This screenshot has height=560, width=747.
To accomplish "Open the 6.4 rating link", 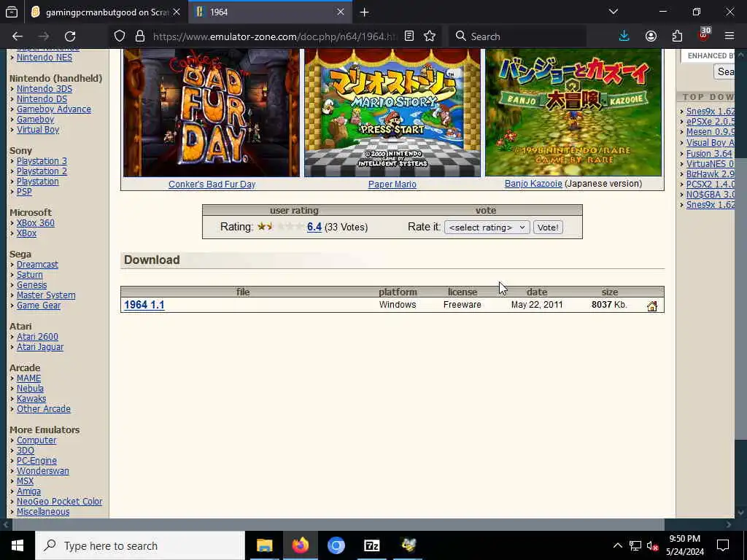I will [x=314, y=227].
